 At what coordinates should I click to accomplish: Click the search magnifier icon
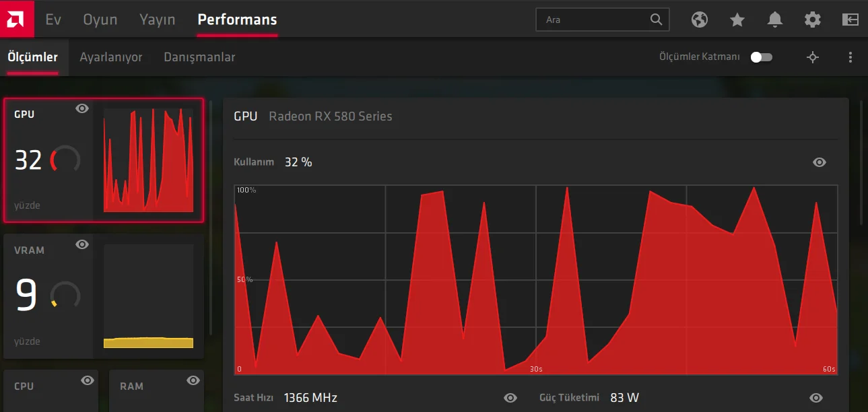click(657, 20)
